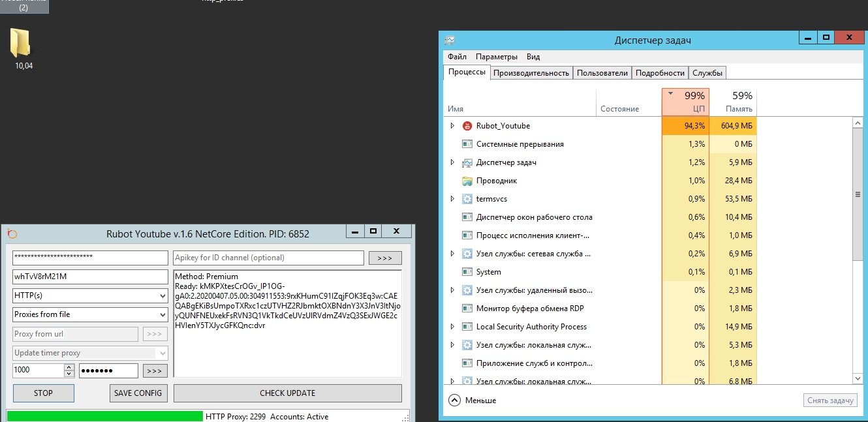Click the Local Security Authority Process icon
Screen dimensions: 868x422
coord(467,327)
